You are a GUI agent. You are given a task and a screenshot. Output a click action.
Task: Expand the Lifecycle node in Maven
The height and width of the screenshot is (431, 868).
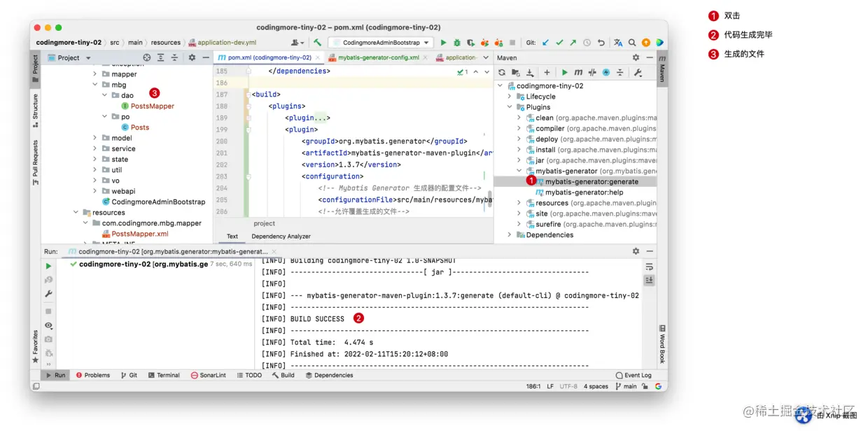coord(510,97)
